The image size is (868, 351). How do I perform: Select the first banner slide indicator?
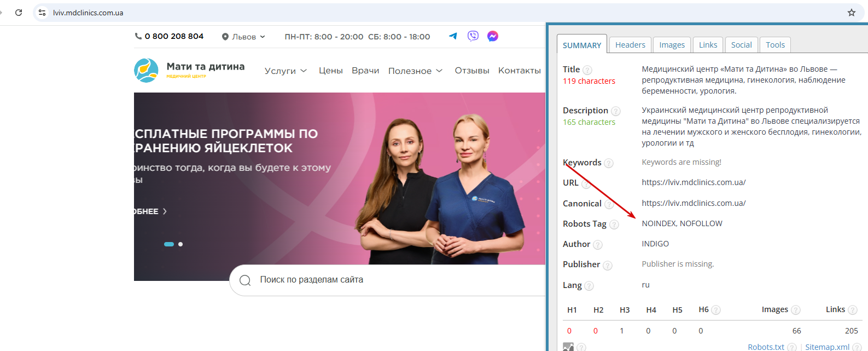point(169,244)
